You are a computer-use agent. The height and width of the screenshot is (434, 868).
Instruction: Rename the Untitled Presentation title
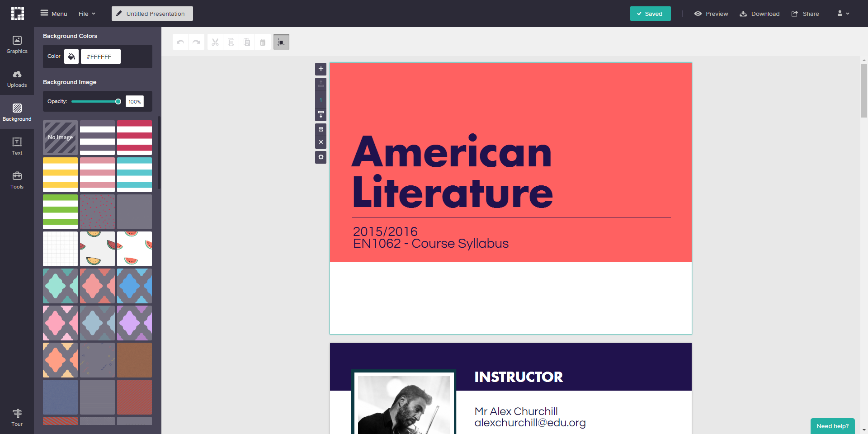pos(152,14)
